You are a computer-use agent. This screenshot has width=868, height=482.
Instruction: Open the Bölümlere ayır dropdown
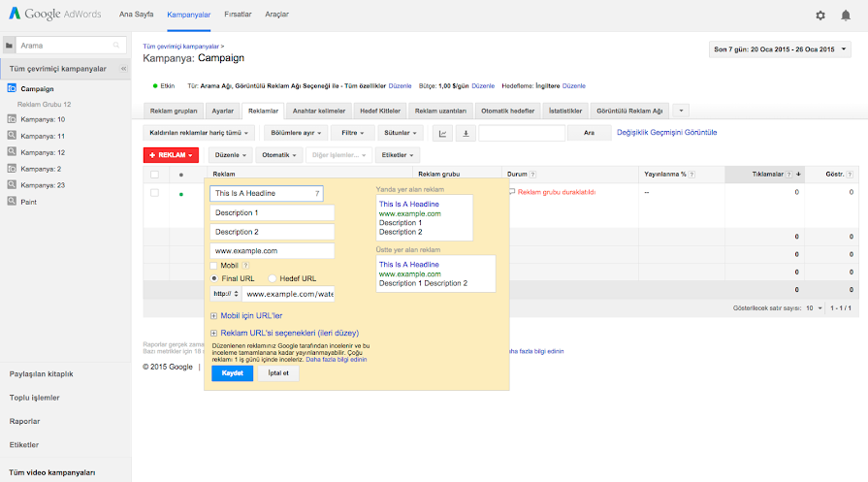[296, 133]
